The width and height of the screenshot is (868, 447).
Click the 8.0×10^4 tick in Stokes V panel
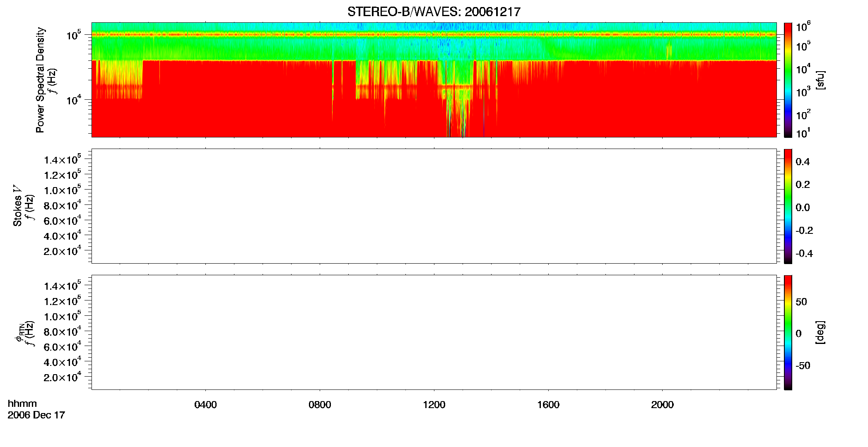click(x=62, y=205)
